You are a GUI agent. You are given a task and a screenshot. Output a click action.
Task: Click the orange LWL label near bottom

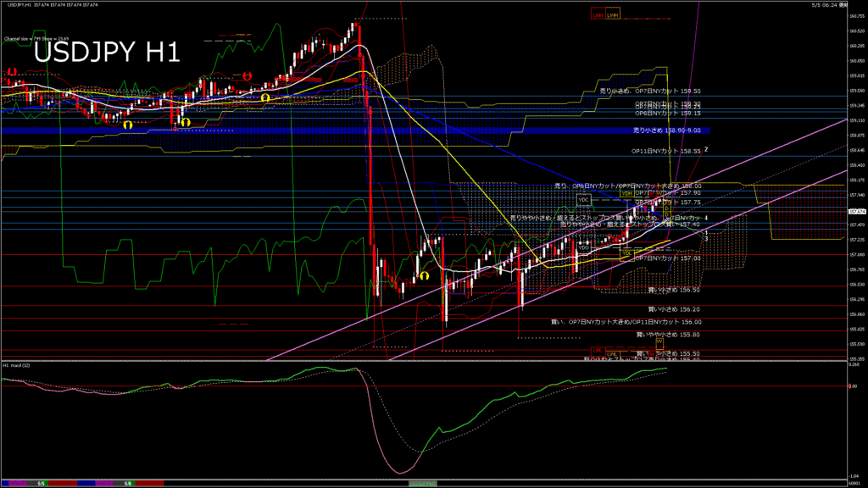click(612, 353)
